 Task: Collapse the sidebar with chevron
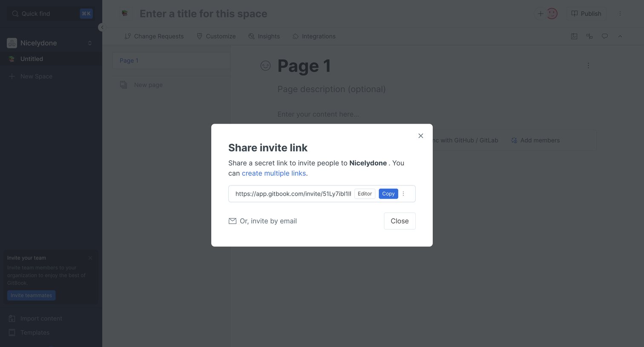click(102, 27)
